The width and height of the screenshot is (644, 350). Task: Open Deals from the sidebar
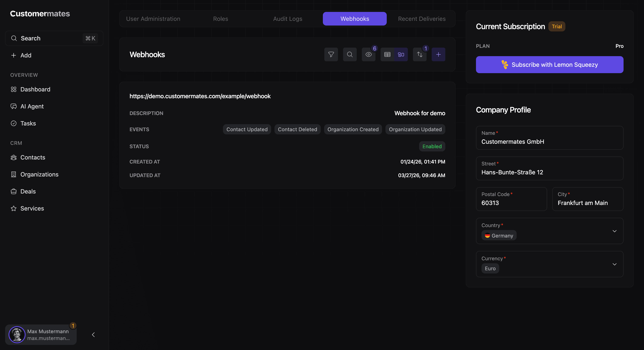(x=28, y=191)
